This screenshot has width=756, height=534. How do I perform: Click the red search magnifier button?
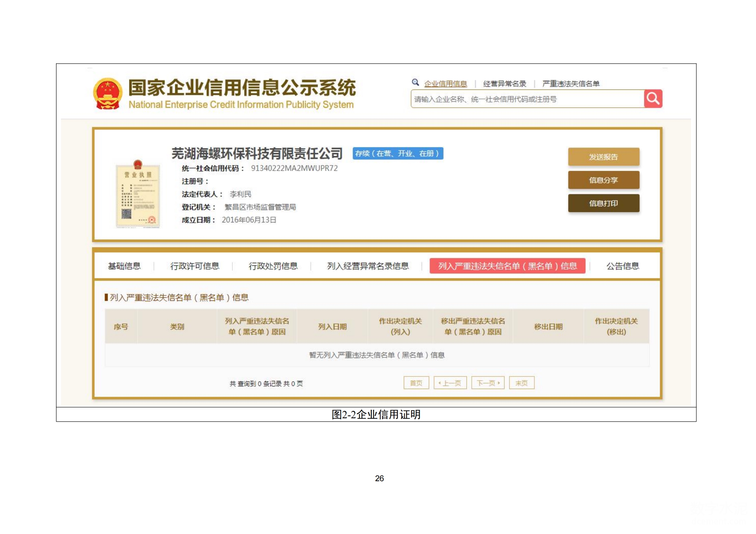(x=653, y=99)
